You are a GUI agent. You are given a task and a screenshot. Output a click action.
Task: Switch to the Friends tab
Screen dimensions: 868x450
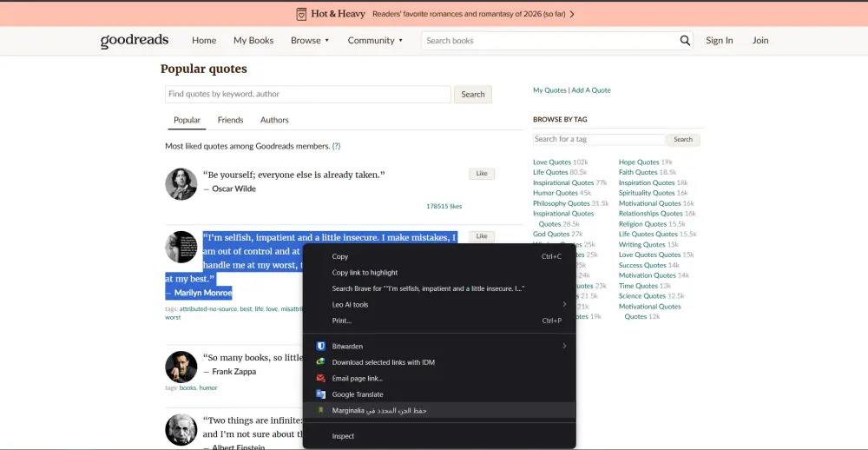coord(230,120)
